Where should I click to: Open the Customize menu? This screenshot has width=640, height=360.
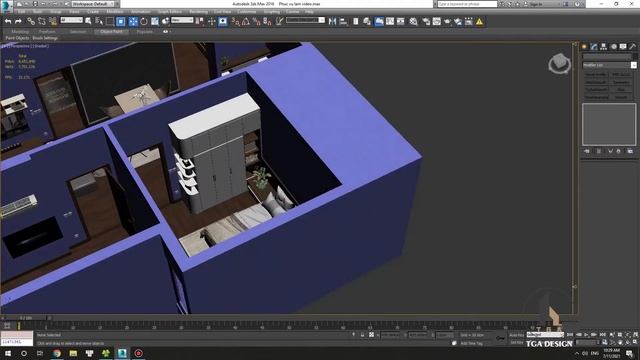click(x=247, y=12)
